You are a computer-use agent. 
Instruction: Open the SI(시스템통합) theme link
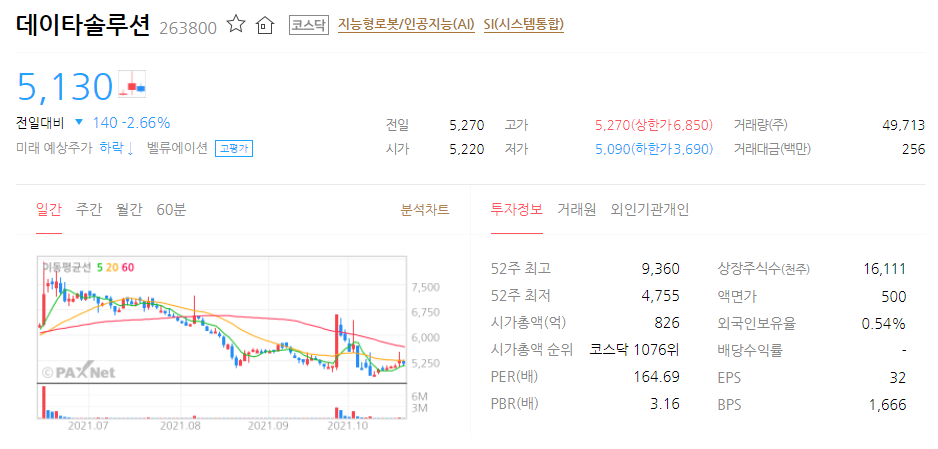[x=524, y=25]
